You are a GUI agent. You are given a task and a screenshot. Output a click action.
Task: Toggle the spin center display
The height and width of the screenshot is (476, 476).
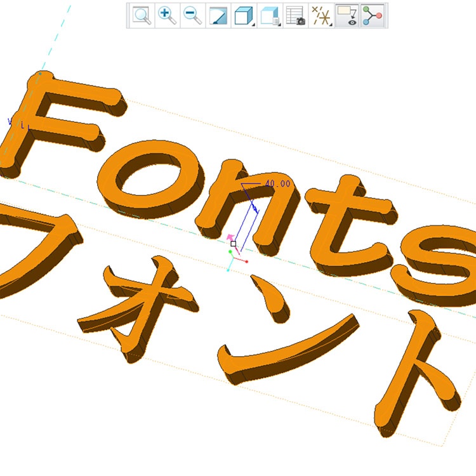(373, 16)
